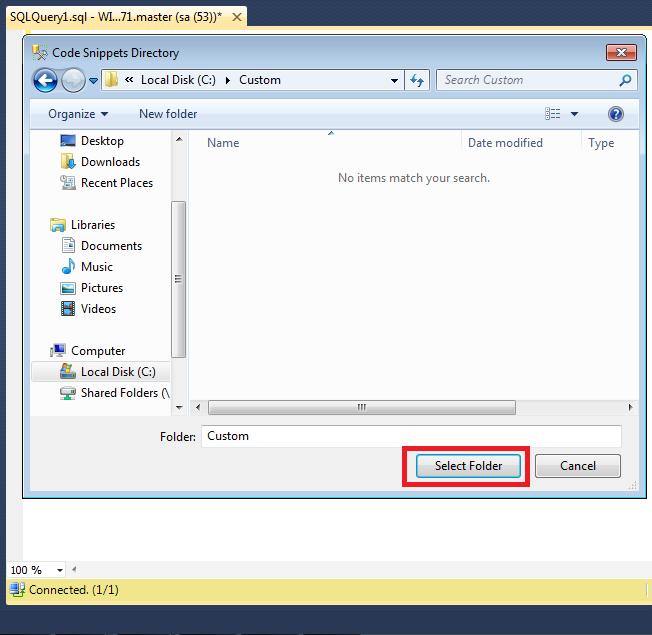Click the search magnifier icon
The image size is (652, 635).
coord(626,80)
